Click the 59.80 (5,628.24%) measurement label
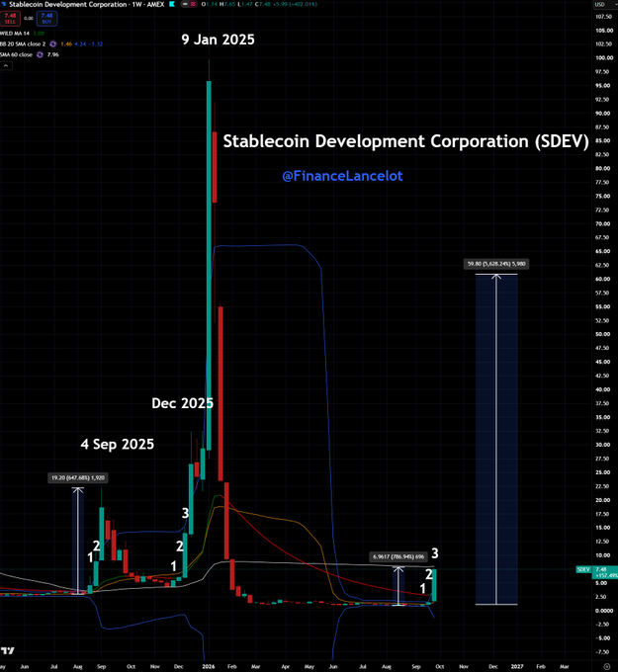 pyautogui.click(x=496, y=264)
